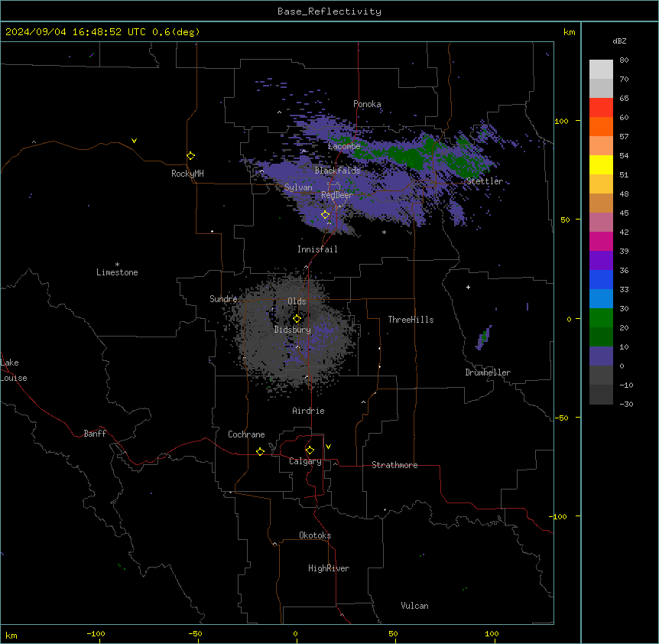This screenshot has width=659, height=644.
Task: Click the radar site diamond between Olds and Didsbury
Action: click(x=297, y=319)
